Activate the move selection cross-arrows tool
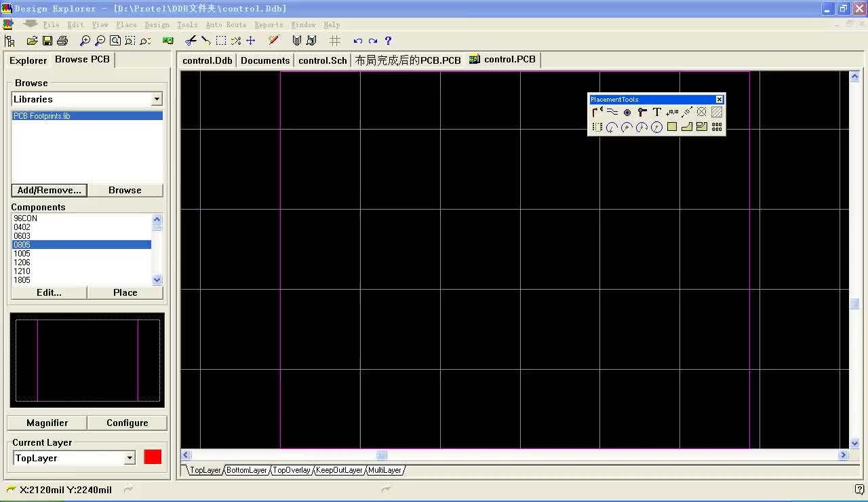This screenshot has height=502, width=868. (251, 41)
